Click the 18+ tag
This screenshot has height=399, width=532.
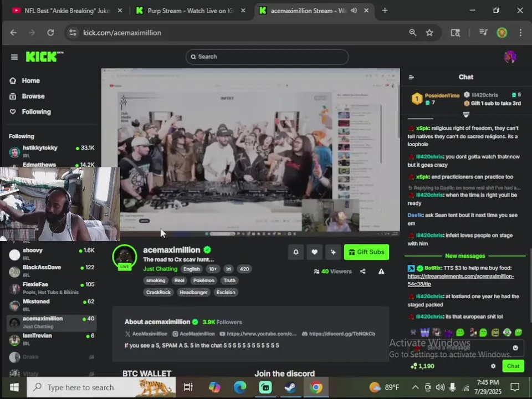tap(213, 269)
